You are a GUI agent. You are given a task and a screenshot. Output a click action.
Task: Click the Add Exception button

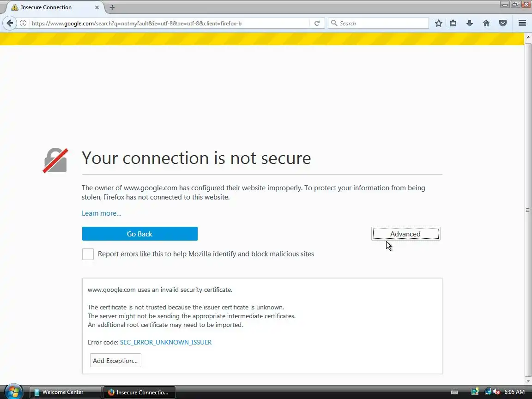click(x=115, y=360)
